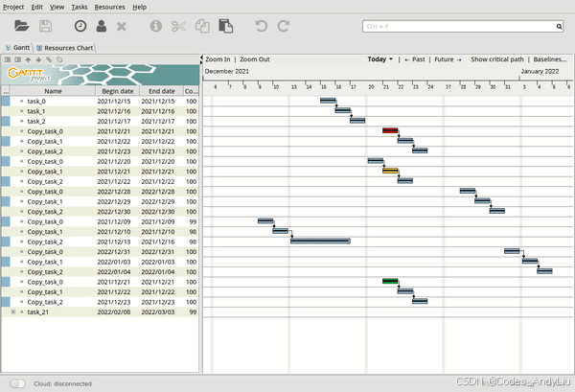Move task up with the up arrow
Image resolution: width=575 pixels, height=392 pixels.
point(28,59)
